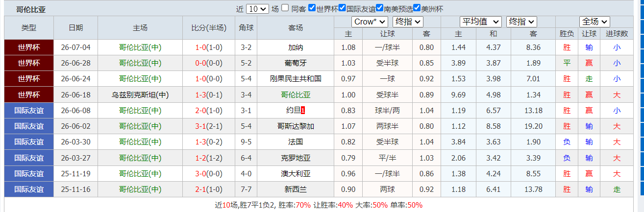Select away team 哥斯达黎加
The height and width of the screenshot is (212, 644).
coord(296,126)
